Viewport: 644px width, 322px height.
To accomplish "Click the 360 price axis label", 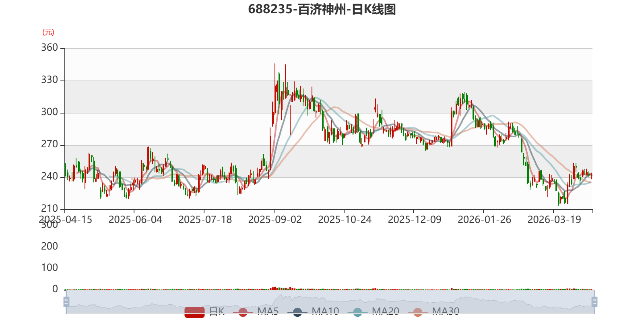I will pyautogui.click(x=50, y=47).
